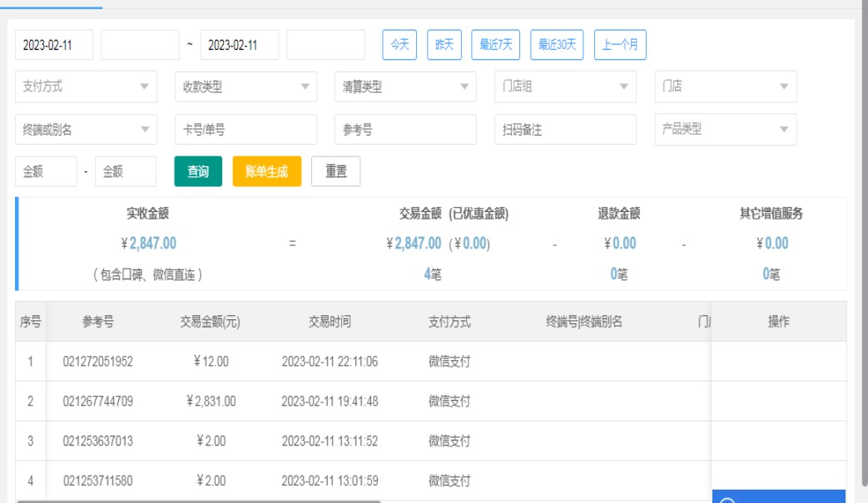
Task: Open the 清算类型 dropdown list
Action: coord(405,86)
